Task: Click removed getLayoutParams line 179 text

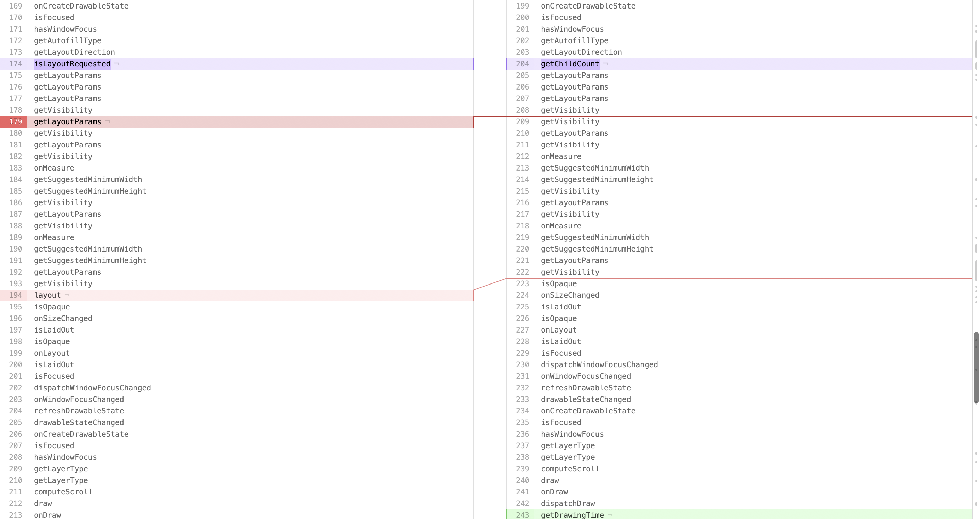Action: coord(67,122)
